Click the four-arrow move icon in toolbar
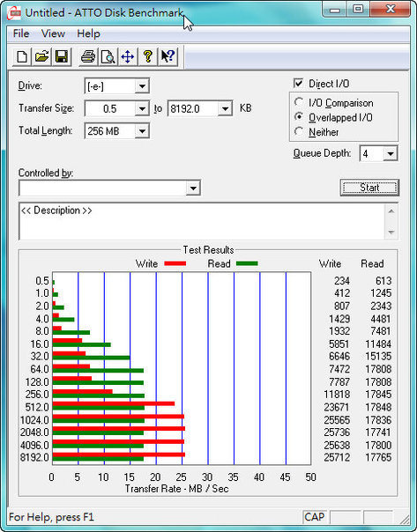The width and height of the screenshot is (417, 532). (x=128, y=56)
